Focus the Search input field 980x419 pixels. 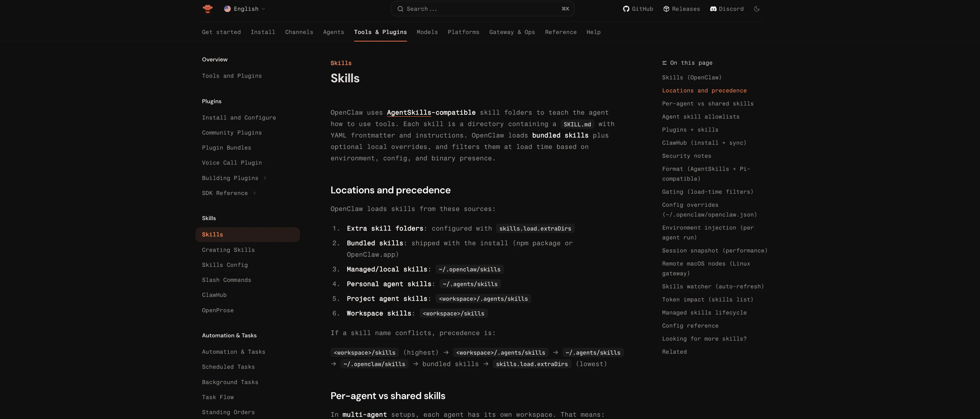coord(482,9)
